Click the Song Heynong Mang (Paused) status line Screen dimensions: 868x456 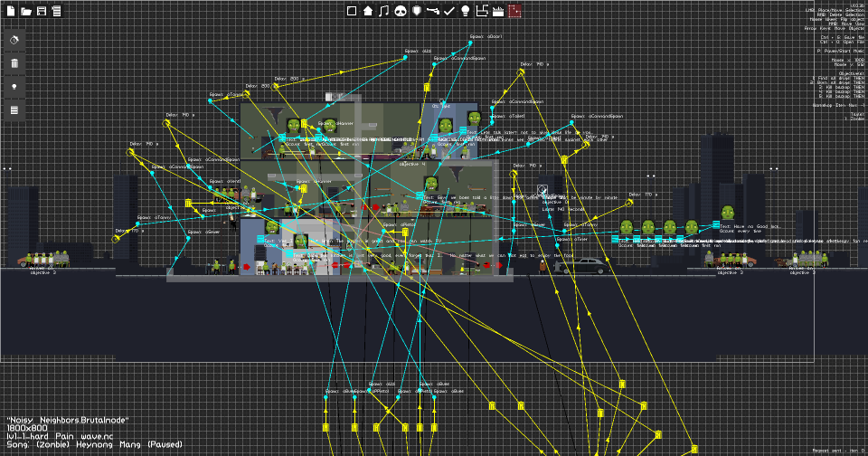point(94,444)
